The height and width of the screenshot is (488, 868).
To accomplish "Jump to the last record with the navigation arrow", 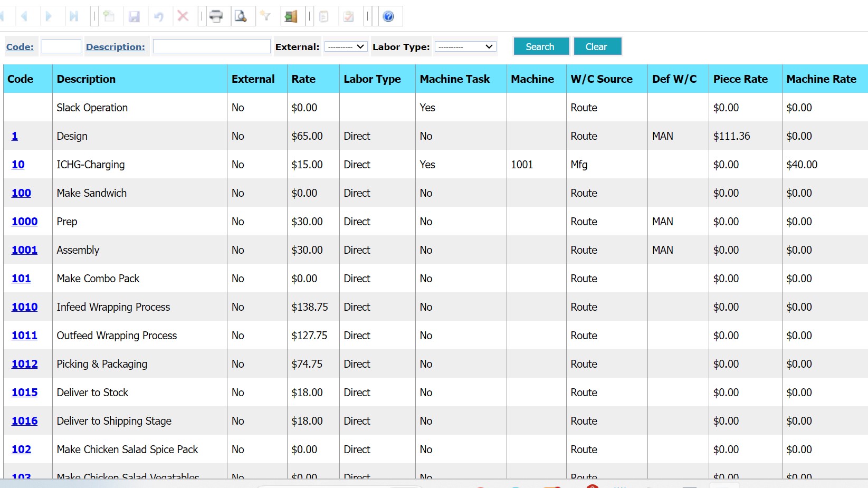I will (x=74, y=16).
